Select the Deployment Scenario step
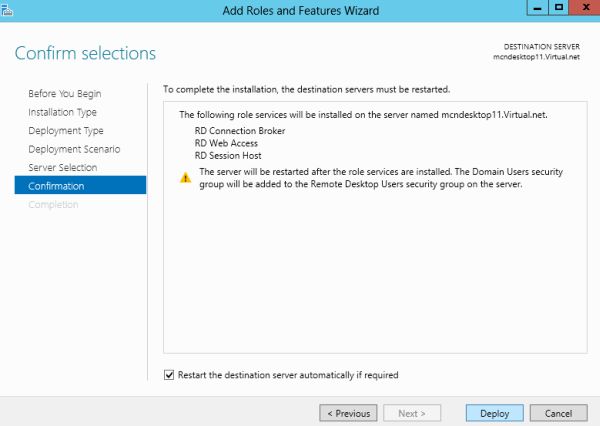600x426 pixels. (x=72, y=149)
